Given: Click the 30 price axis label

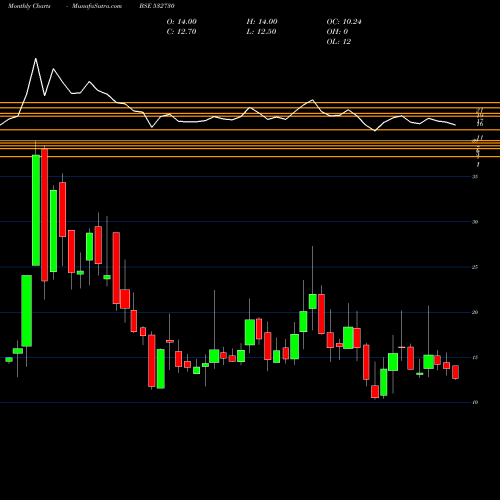Looking at the screenshot, I should click(475, 222).
